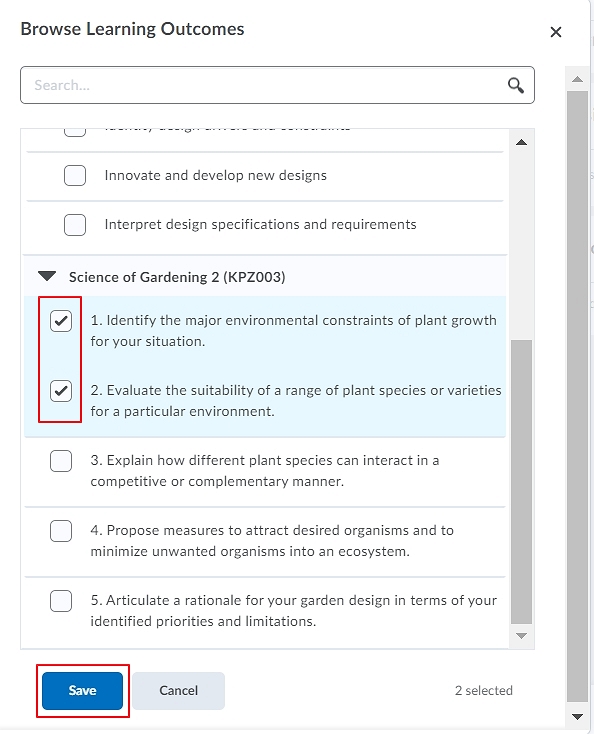This screenshot has width=594, height=734.
Task: Collapse Science of Gardening 2 (KPZ003) section
Action: click(x=47, y=276)
